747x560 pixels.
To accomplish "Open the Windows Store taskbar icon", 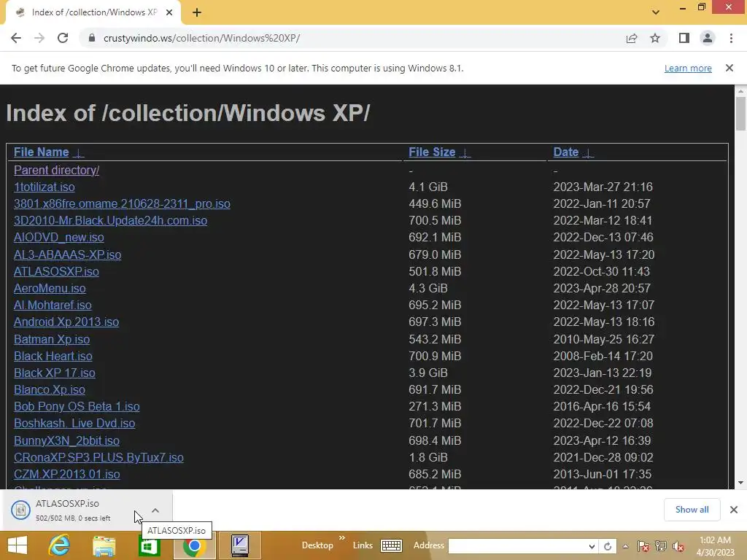I will coord(149,545).
